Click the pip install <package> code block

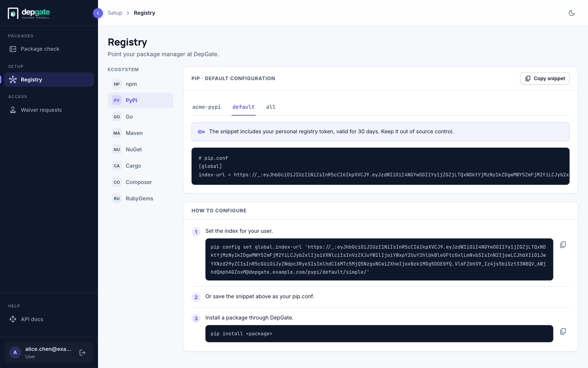(x=379, y=334)
